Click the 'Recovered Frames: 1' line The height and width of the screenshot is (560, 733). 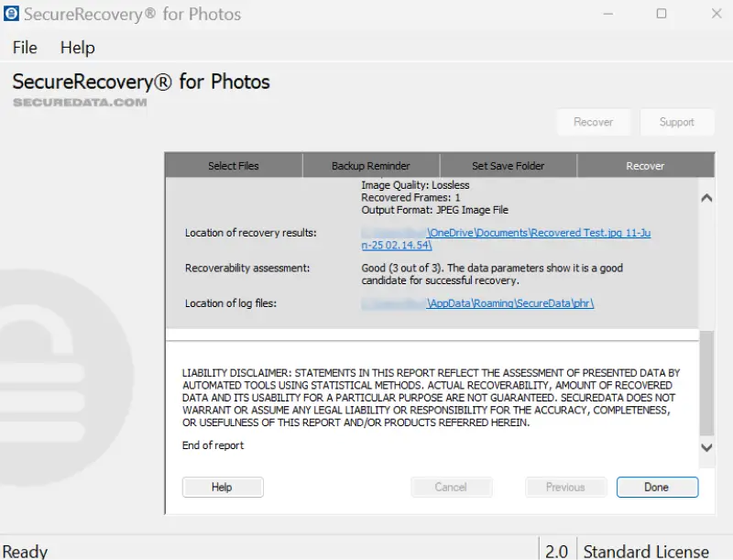(x=410, y=197)
